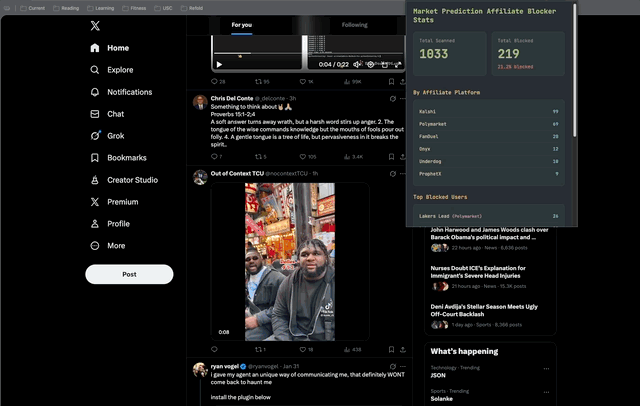Reply to the Chris Del Conte post

(x=215, y=157)
